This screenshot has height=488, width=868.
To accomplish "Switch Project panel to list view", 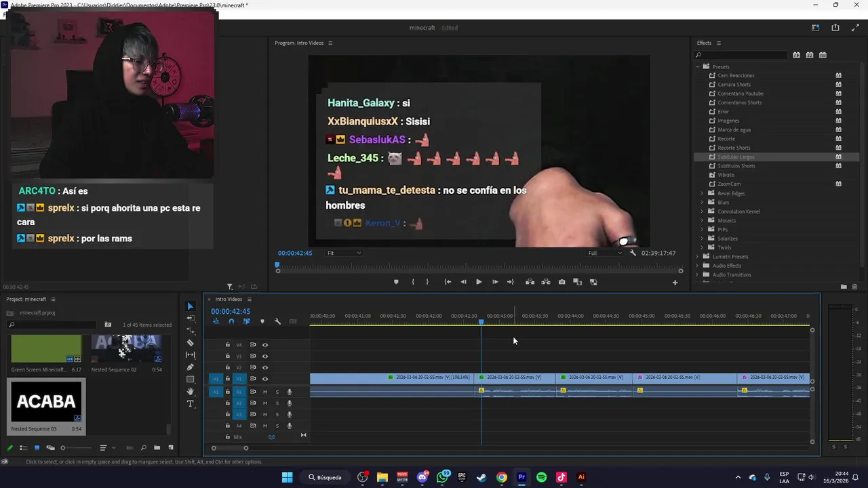I will click(22, 447).
